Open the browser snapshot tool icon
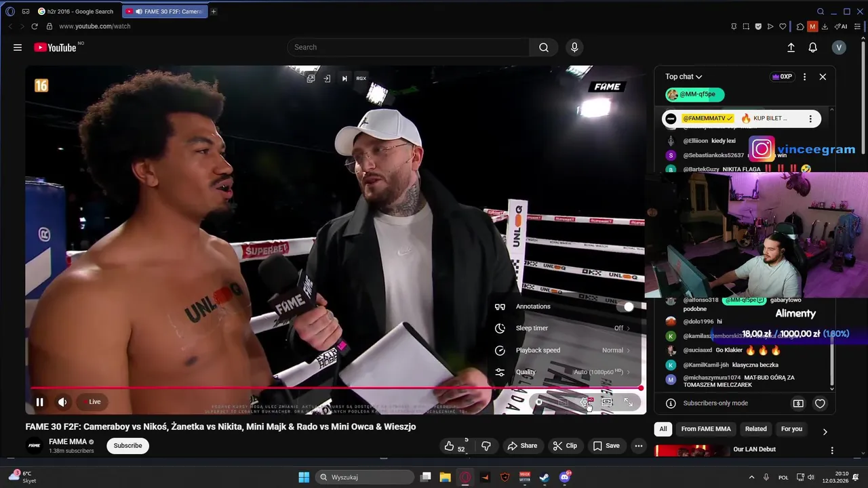 coord(746,26)
